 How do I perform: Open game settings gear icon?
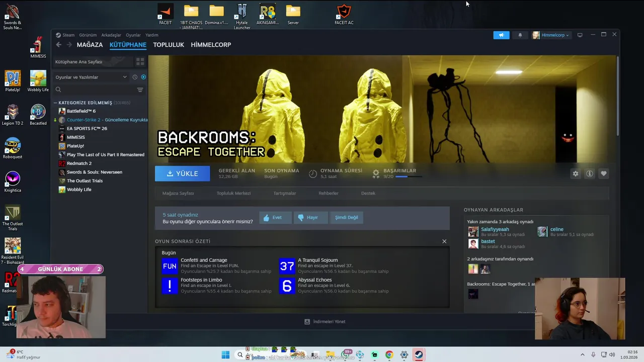click(x=576, y=173)
